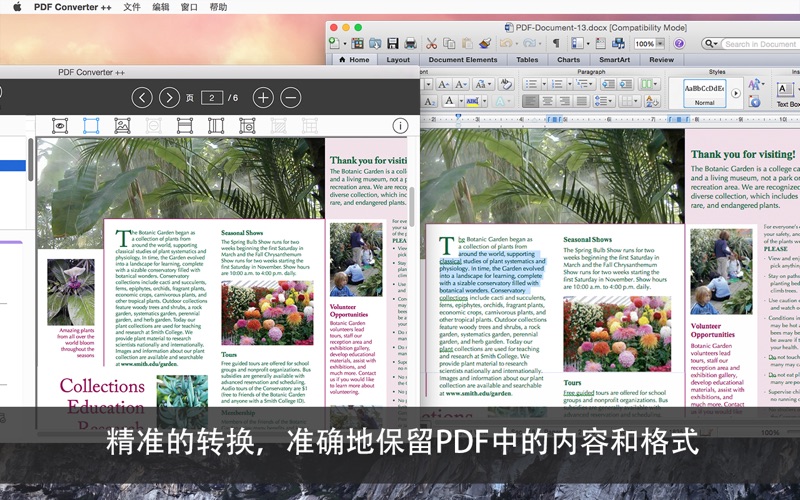Decrease font size with A-down button

(x=461, y=84)
